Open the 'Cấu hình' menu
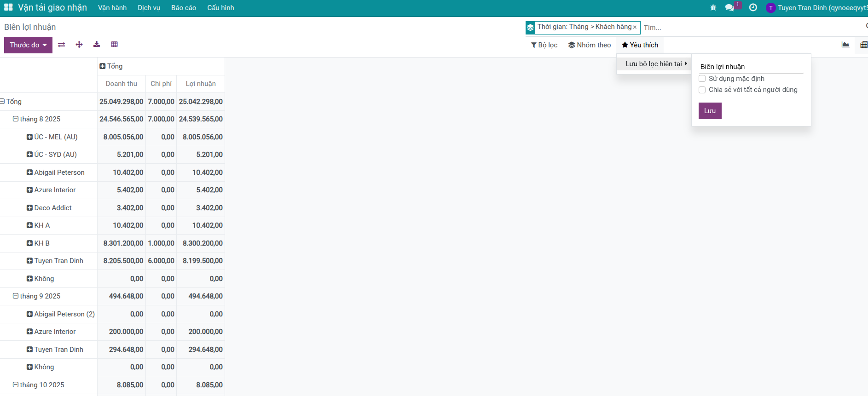Viewport: 868px width, 396px height. tap(220, 8)
